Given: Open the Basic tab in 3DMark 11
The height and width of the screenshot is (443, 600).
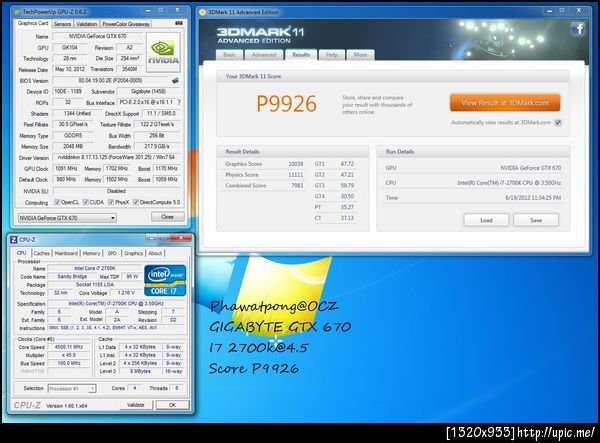Looking at the screenshot, I should [229, 55].
